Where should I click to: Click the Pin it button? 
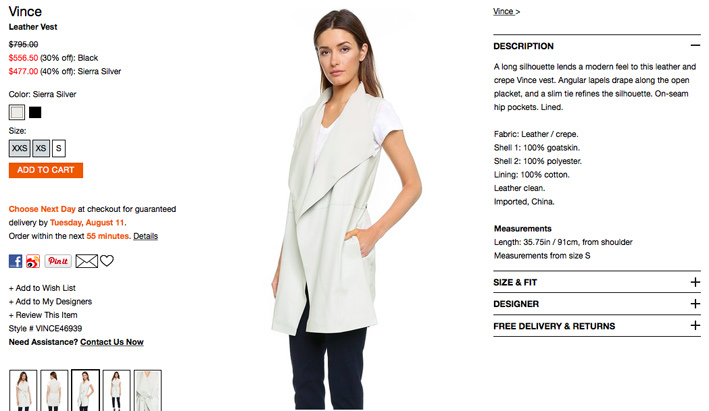tap(58, 261)
